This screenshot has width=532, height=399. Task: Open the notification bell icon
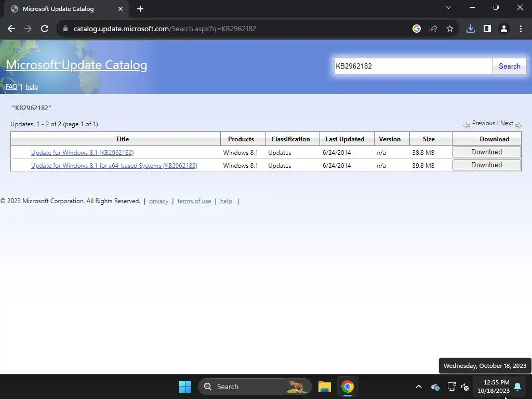518,387
